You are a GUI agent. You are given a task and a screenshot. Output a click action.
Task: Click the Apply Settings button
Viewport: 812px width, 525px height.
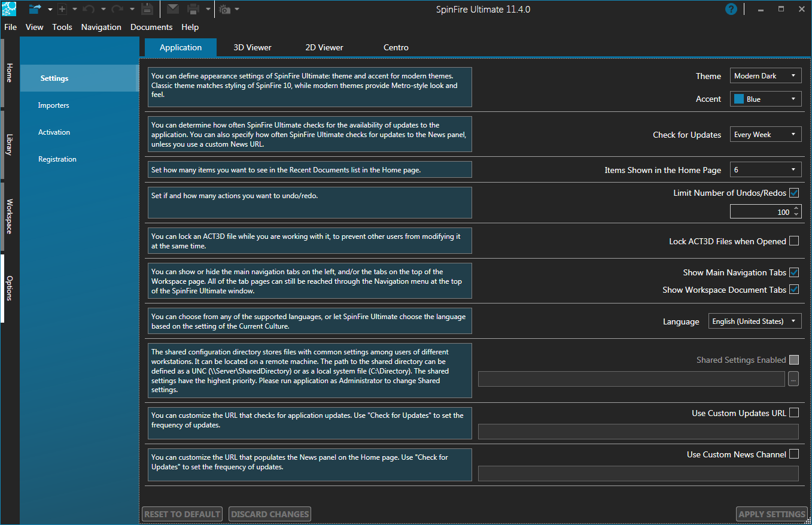pyautogui.click(x=772, y=514)
